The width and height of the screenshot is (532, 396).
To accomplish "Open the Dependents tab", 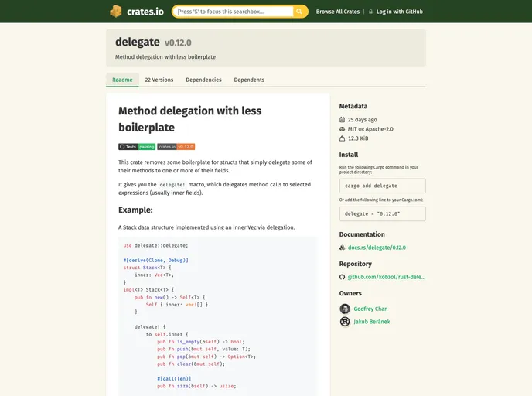I will coord(249,80).
